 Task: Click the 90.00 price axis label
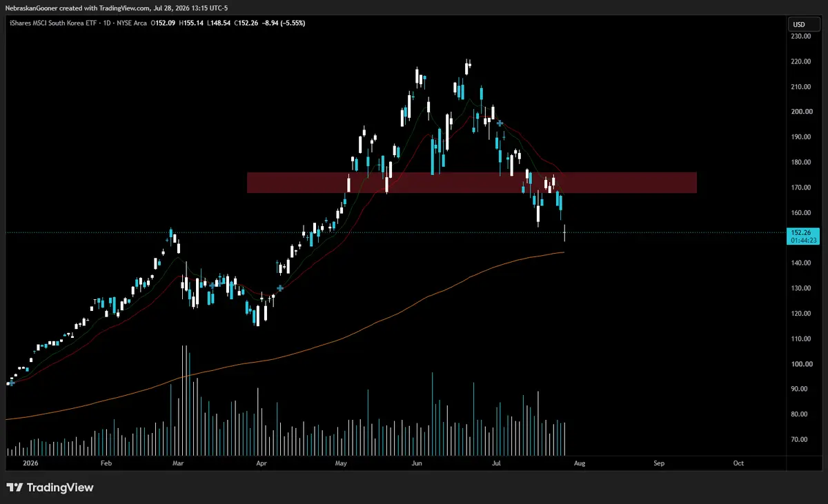[x=800, y=389]
